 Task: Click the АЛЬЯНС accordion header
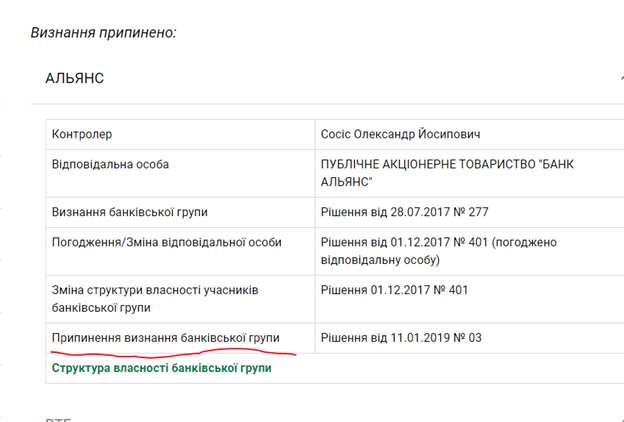click(x=75, y=78)
